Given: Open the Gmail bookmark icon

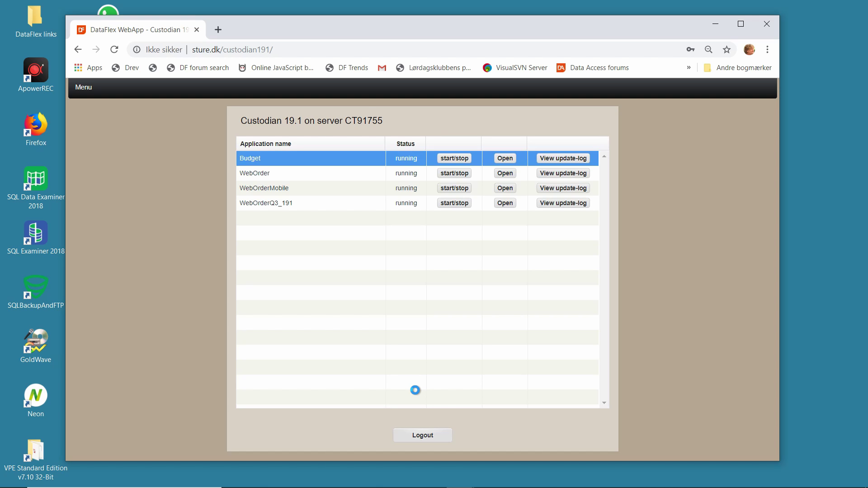Looking at the screenshot, I should [x=382, y=68].
